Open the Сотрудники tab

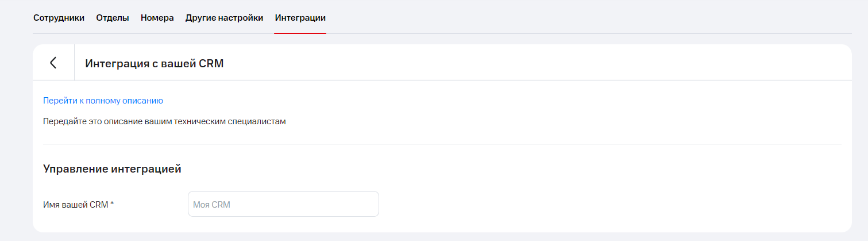click(59, 18)
